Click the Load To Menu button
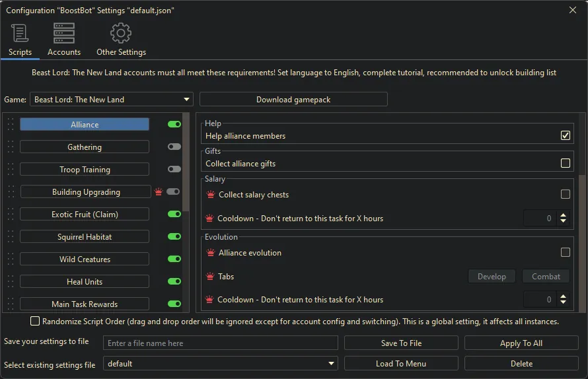 coord(401,364)
